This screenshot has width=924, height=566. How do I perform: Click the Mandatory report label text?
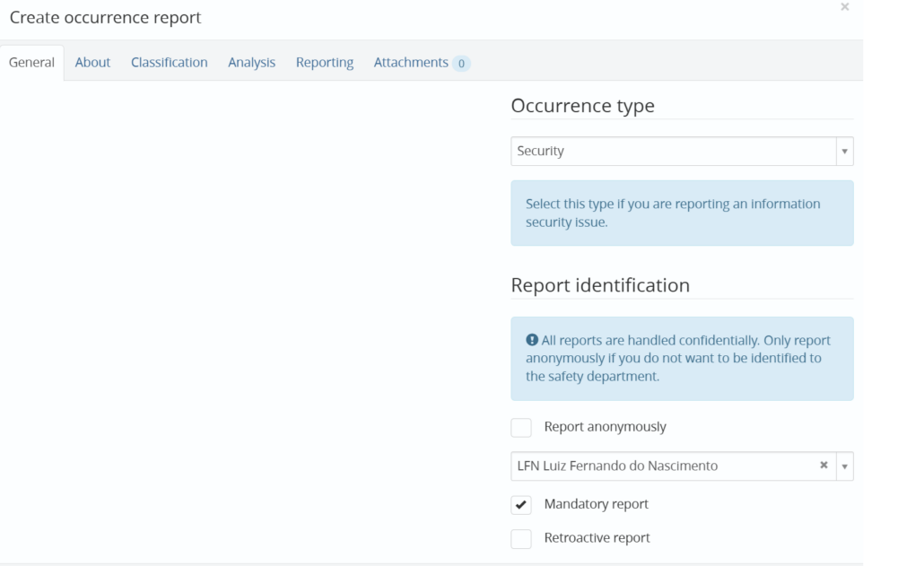coord(596,504)
